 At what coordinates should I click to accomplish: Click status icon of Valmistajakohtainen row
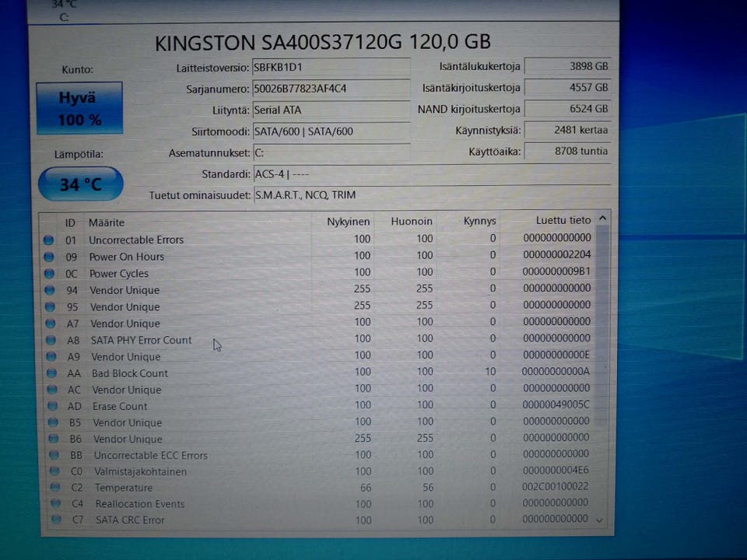[54, 471]
